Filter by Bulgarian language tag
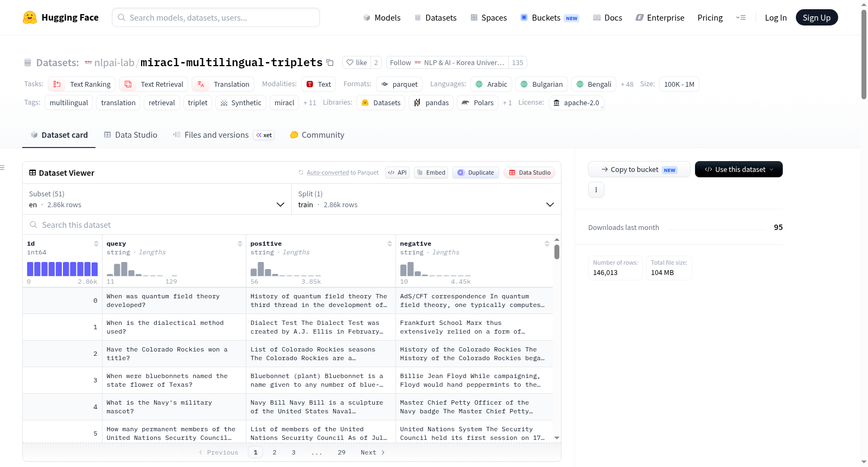The width and height of the screenshot is (868, 467). tap(541, 84)
